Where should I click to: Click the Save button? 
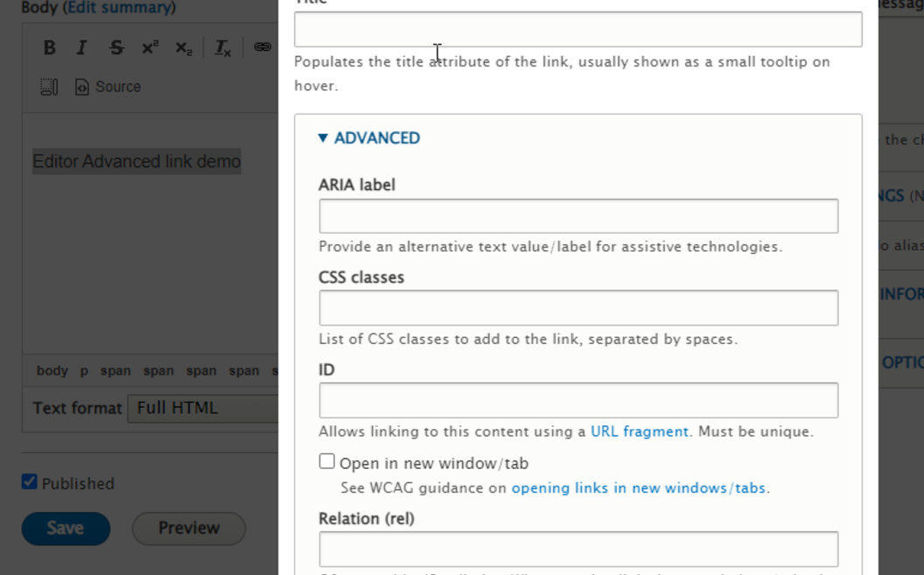pyautogui.click(x=66, y=529)
